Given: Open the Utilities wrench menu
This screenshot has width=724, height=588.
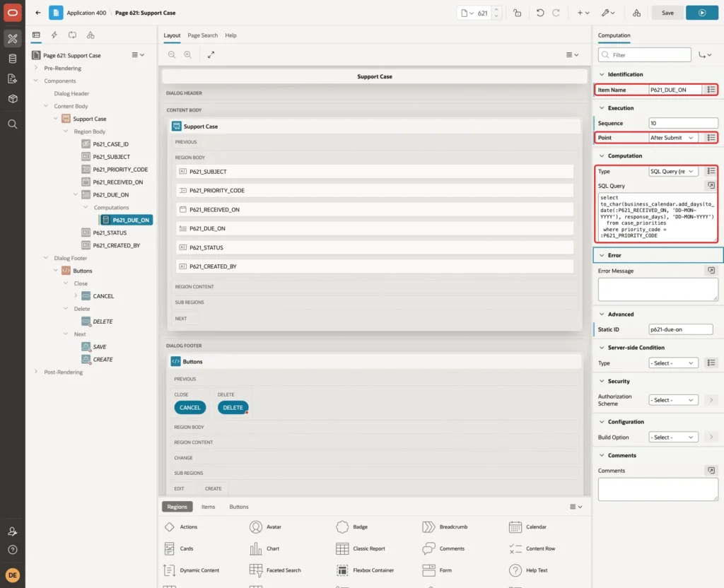Looking at the screenshot, I should click(x=608, y=13).
